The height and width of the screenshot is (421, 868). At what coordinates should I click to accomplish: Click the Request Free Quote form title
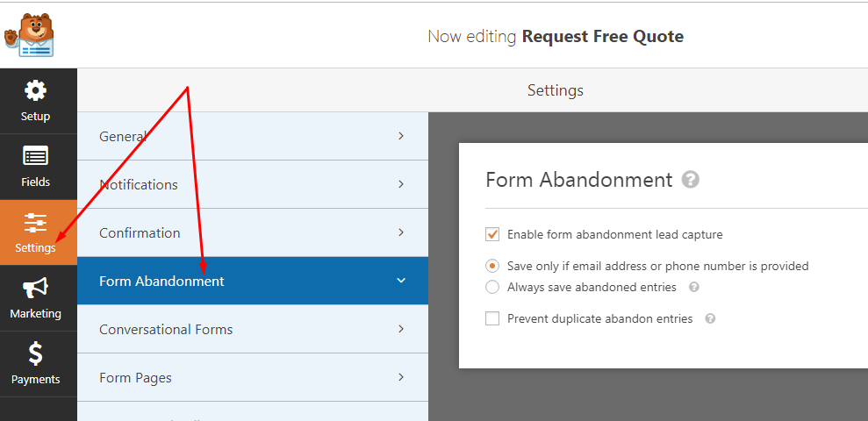point(602,37)
